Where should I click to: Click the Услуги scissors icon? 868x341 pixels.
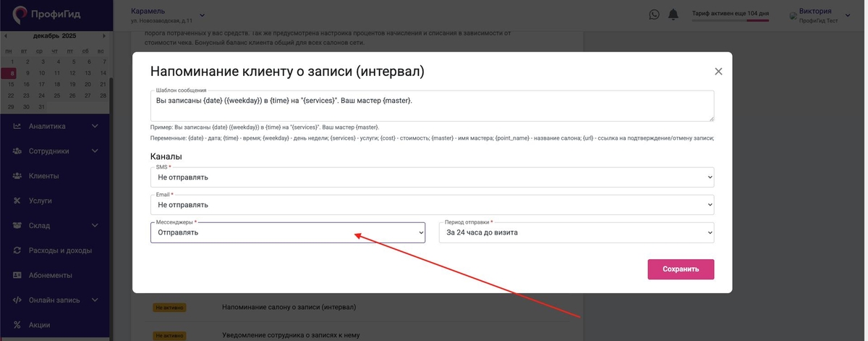17,201
